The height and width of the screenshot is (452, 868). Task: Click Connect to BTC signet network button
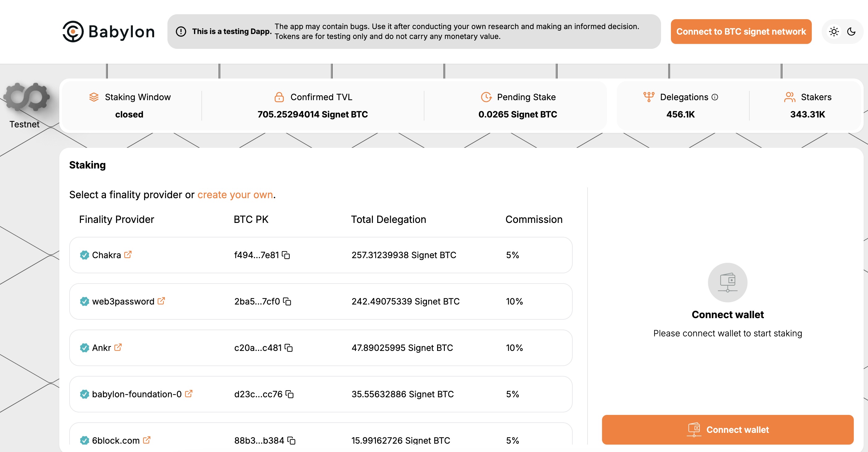point(741,32)
